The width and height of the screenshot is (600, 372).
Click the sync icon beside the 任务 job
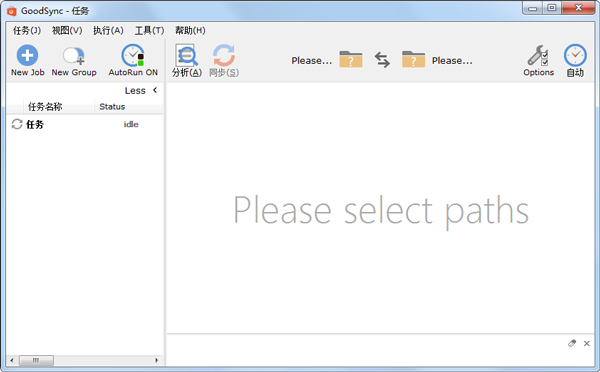[17, 124]
